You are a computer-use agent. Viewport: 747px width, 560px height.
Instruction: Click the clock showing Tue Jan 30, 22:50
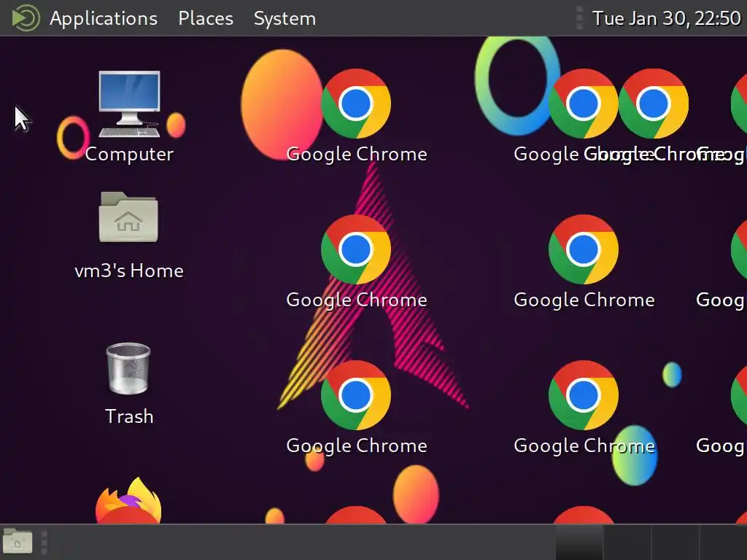[x=666, y=18]
